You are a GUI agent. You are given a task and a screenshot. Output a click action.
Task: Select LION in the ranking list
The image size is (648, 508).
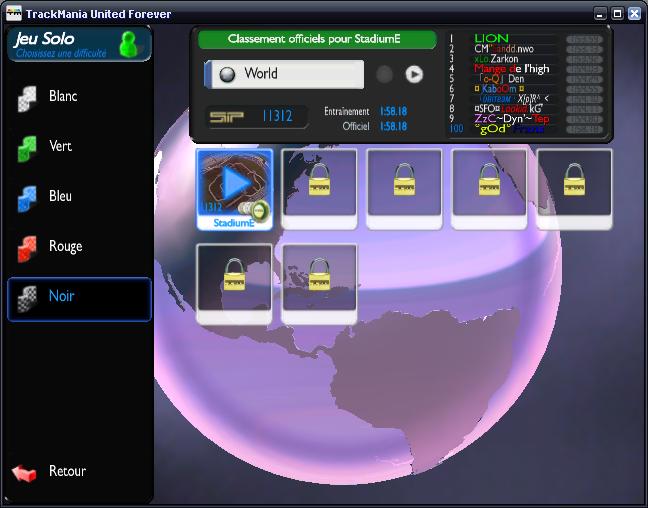(491, 38)
